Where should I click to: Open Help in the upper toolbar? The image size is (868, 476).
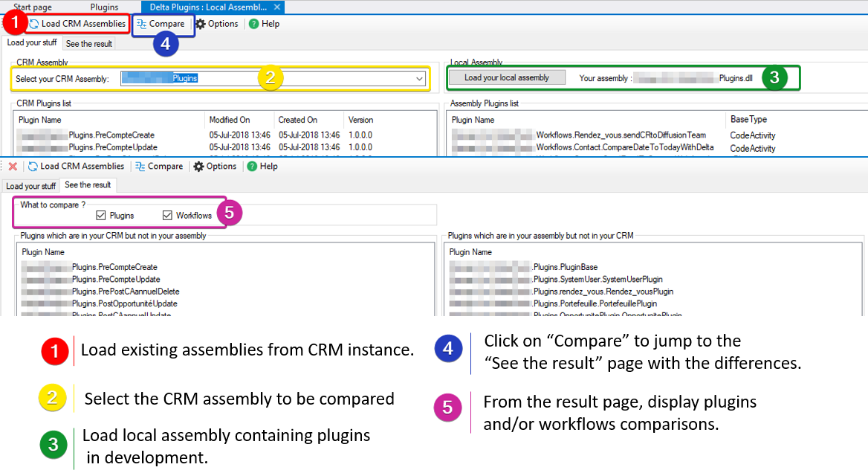(264, 24)
